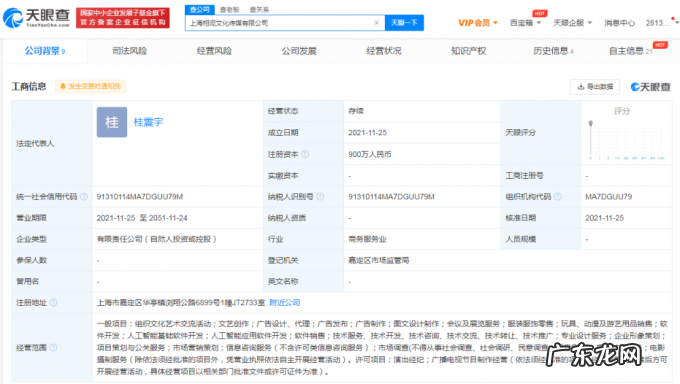Select the taxpayer ID 91310114MA7DGUU79M under 纳税人识别号
This screenshot has height=384, width=680.
click(391, 197)
